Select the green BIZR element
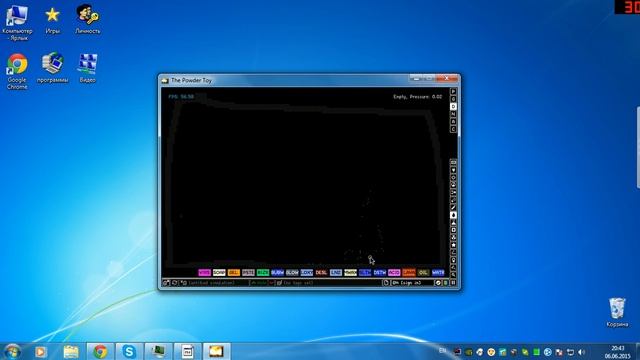Viewport: 640px width, 360px height. coord(263,272)
